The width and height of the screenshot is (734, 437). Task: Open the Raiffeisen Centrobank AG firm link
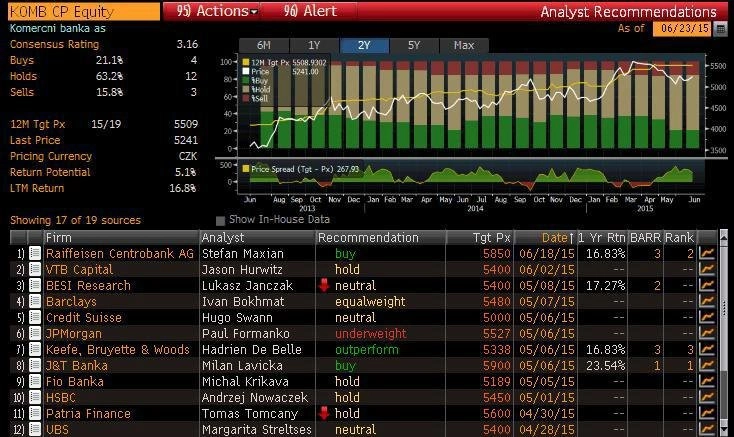click(x=120, y=254)
